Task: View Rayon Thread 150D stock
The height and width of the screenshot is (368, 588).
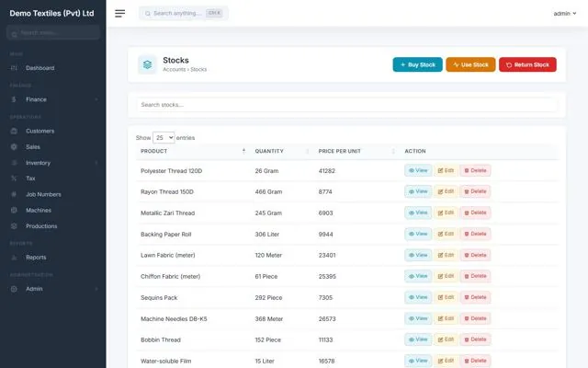Action: pyautogui.click(x=418, y=191)
